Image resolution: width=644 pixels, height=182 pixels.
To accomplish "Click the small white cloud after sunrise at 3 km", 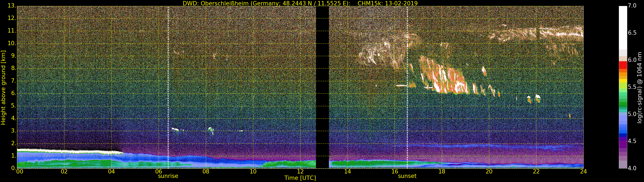I will pyautogui.click(x=175, y=129).
